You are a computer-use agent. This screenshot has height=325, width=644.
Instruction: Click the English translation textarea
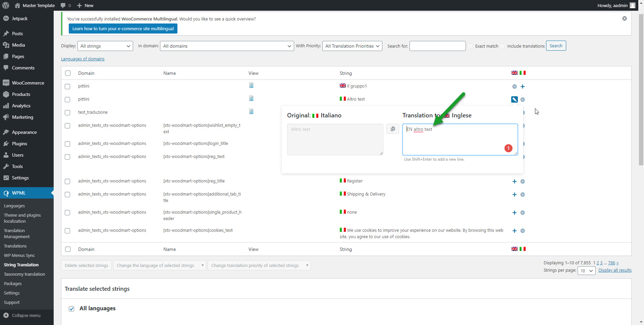tap(460, 140)
